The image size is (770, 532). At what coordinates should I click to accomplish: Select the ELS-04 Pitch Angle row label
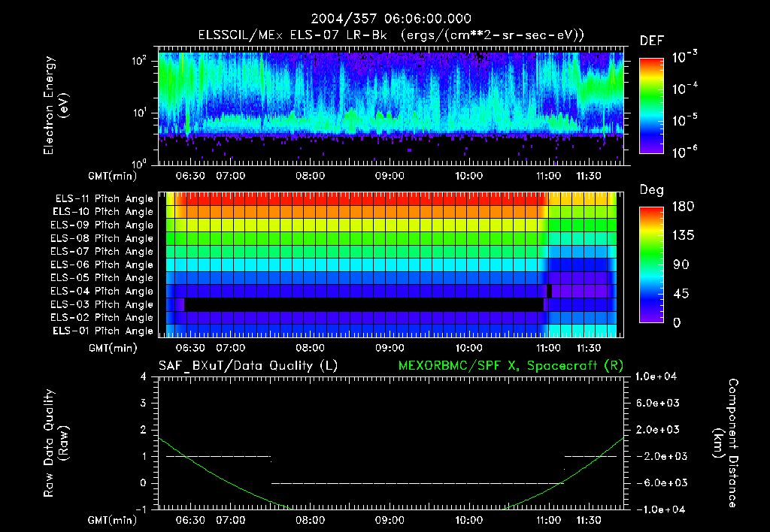[102, 291]
